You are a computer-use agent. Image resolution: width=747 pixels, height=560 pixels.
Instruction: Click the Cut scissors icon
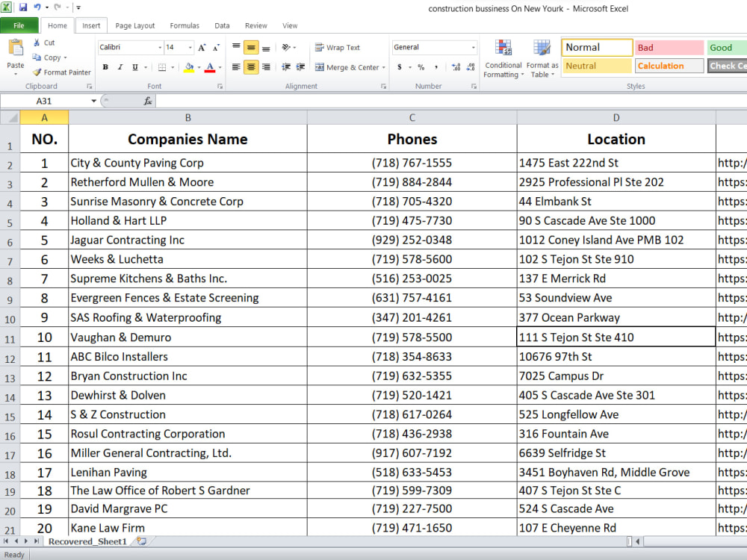pyautogui.click(x=37, y=43)
